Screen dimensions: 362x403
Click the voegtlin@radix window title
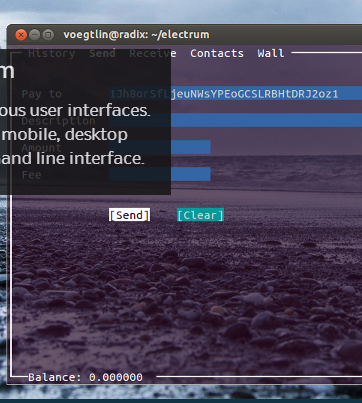tap(136, 34)
